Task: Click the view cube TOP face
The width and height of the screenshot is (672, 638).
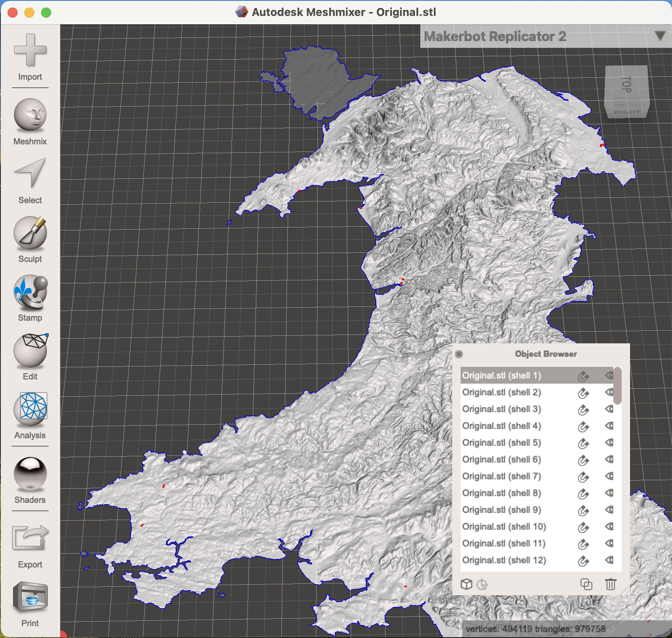Action: coord(626,84)
